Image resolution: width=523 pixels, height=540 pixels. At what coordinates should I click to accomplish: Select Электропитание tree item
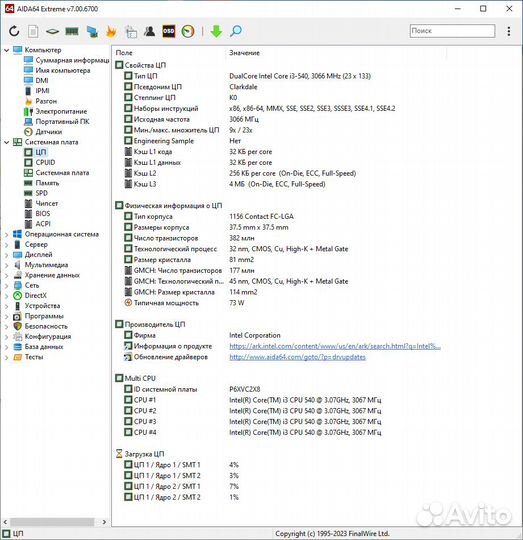[x=55, y=112]
